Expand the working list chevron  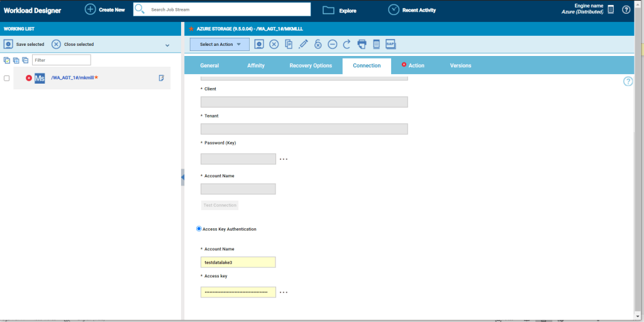point(167,45)
